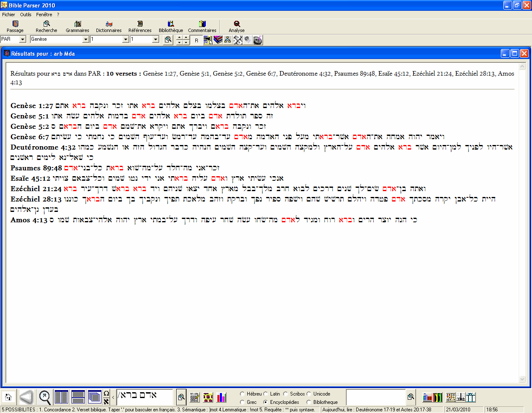Open the verse number dropdown
Screen dimensions: 532x413
point(156,39)
